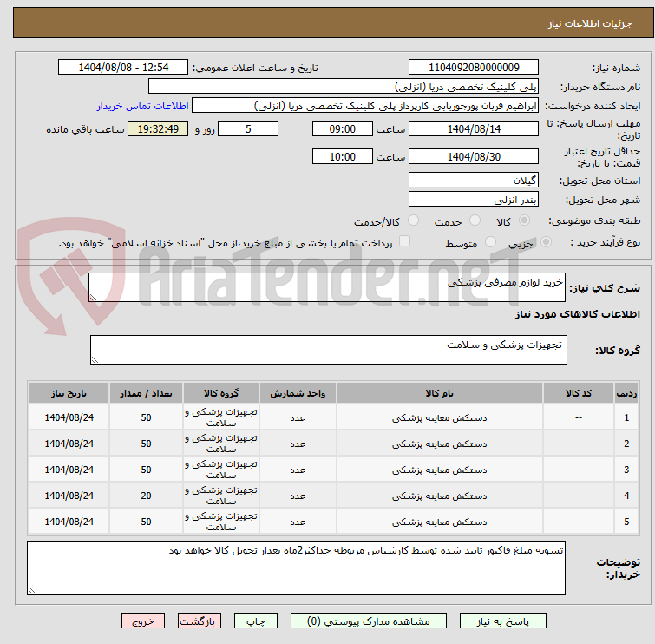655x644 pixels.
Task: Click دستکش معاینه پزشکی in row 1
Action: [440, 417]
